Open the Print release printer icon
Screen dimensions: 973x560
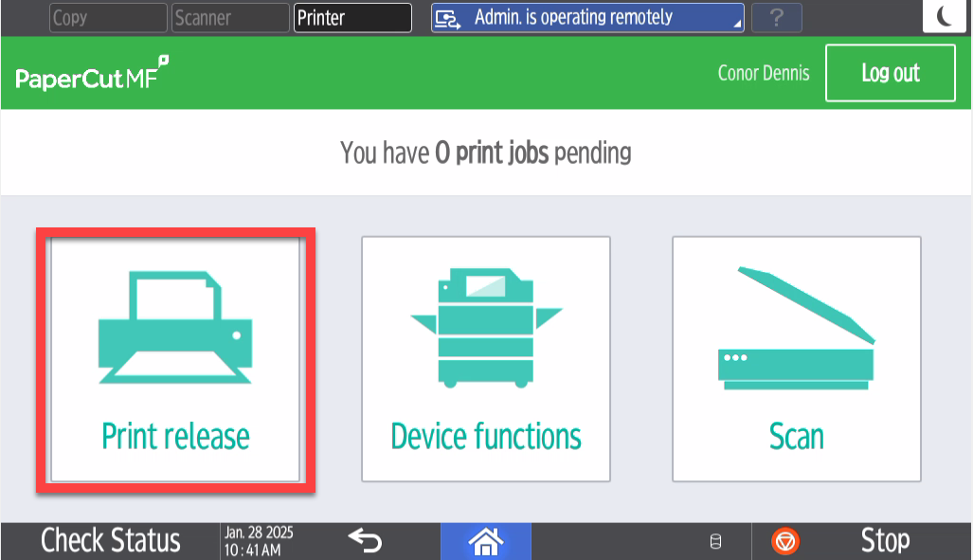pos(175,328)
